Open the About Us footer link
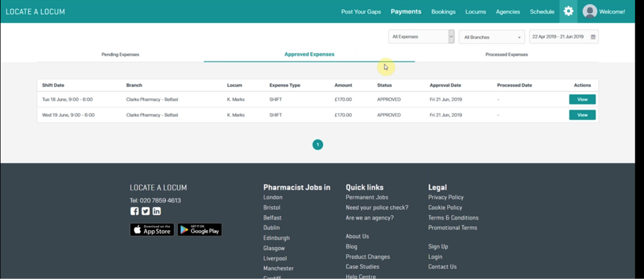The image size is (644, 279). click(357, 236)
